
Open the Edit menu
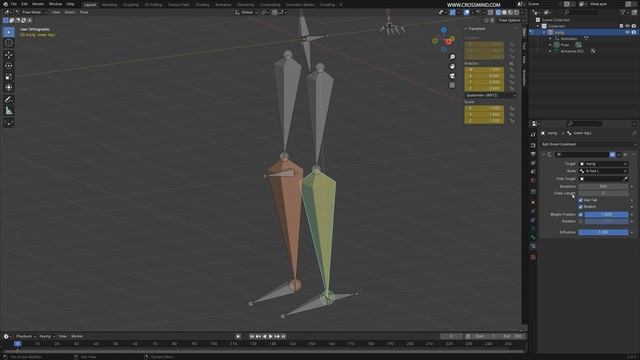point(24,4)
